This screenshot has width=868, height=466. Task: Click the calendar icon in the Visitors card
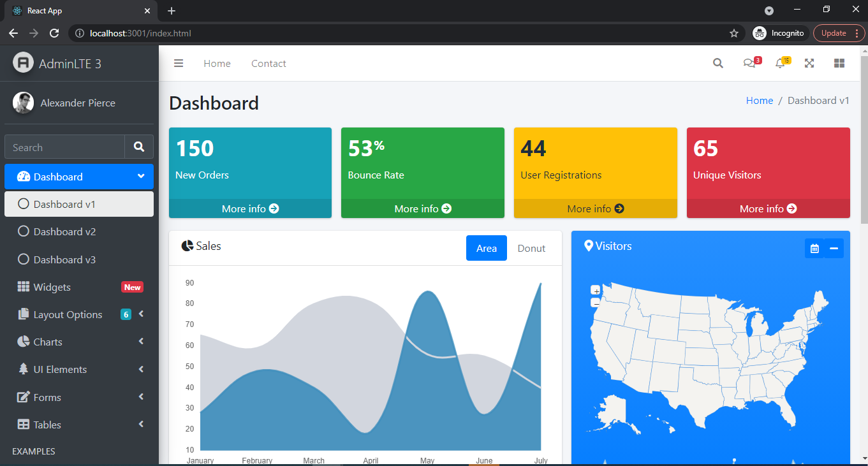tap(814, 248)
